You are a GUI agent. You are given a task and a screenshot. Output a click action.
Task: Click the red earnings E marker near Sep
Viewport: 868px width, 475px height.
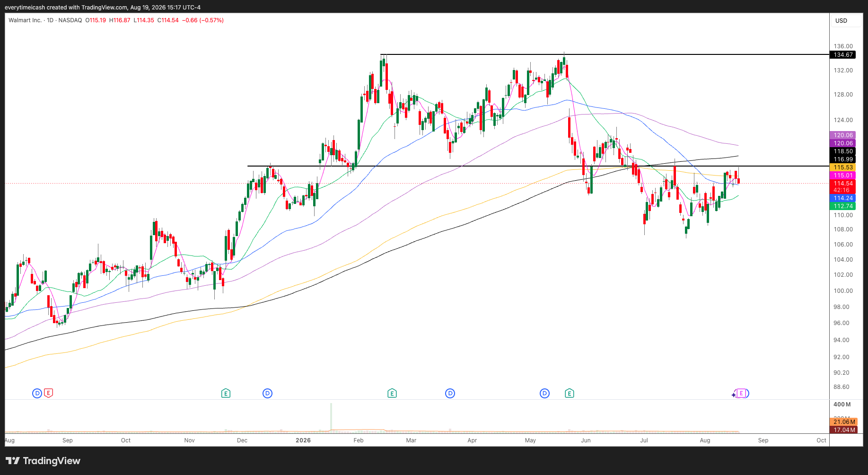point(48,393)
